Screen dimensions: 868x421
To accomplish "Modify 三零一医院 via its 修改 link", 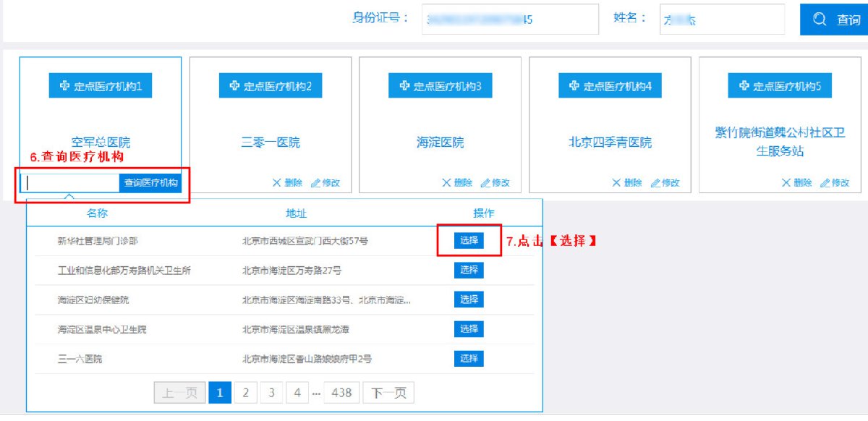I will pyautogui.click(x=325, y=183).
